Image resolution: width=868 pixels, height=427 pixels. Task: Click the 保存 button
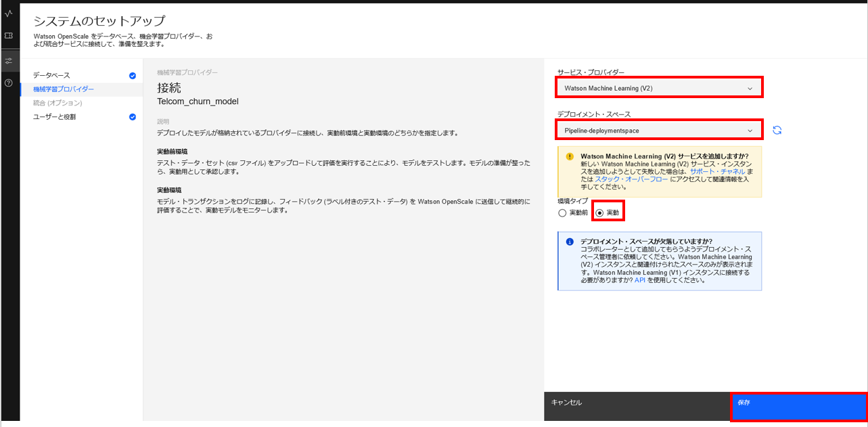pyautogui.click(x=799, y=407)
